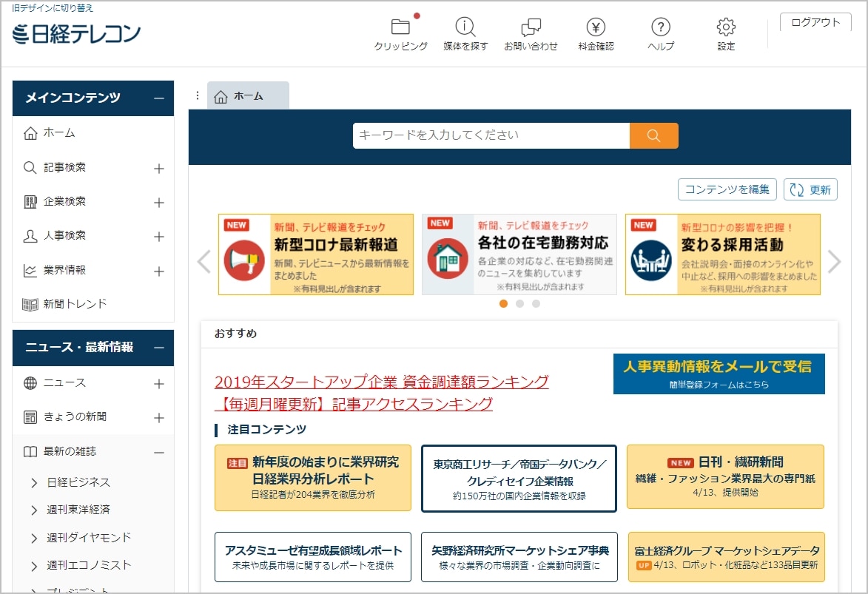Open 人事異動情報をメールで受信 banner

719,374
